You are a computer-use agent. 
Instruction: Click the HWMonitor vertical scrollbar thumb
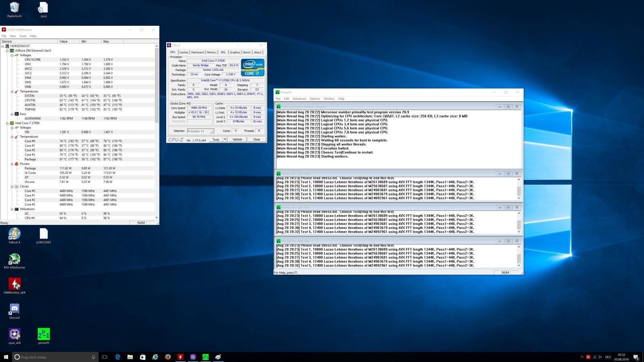157,86
